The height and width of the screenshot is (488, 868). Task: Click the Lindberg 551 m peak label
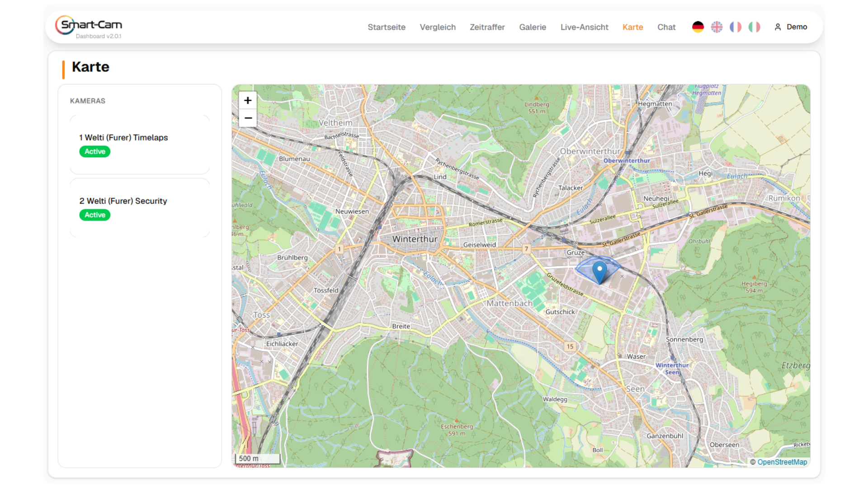pyautogui.click(x=537, y=108)
